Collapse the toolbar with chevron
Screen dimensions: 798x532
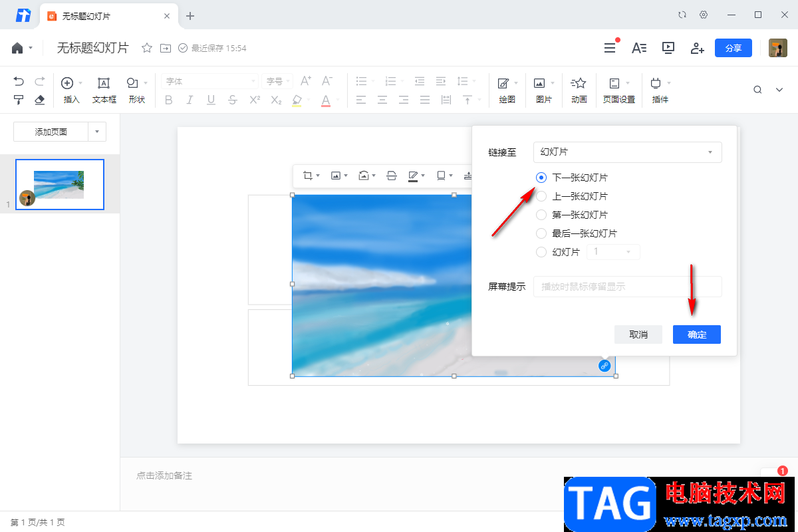click(x=780, y=90)
